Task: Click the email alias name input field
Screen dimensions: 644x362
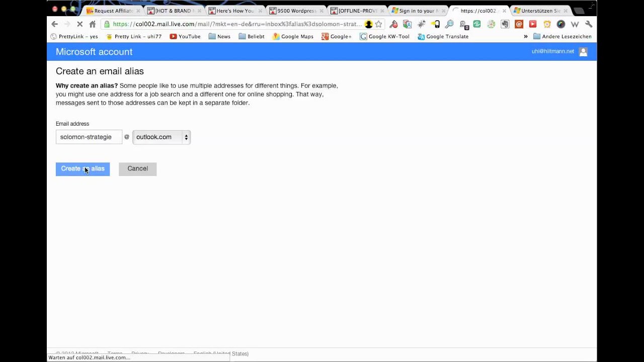Action: (x=89, y=137)
